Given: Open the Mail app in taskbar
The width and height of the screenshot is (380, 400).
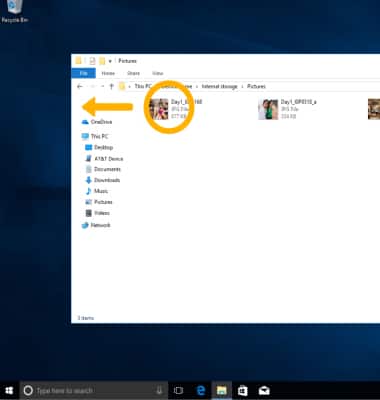Looking at the screenshot, I should (264, 390).
